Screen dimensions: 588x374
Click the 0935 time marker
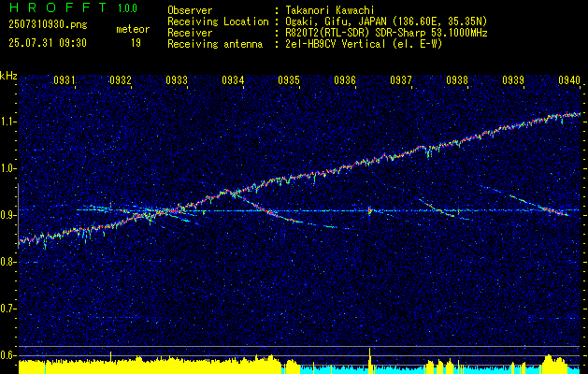pos(289,79)
